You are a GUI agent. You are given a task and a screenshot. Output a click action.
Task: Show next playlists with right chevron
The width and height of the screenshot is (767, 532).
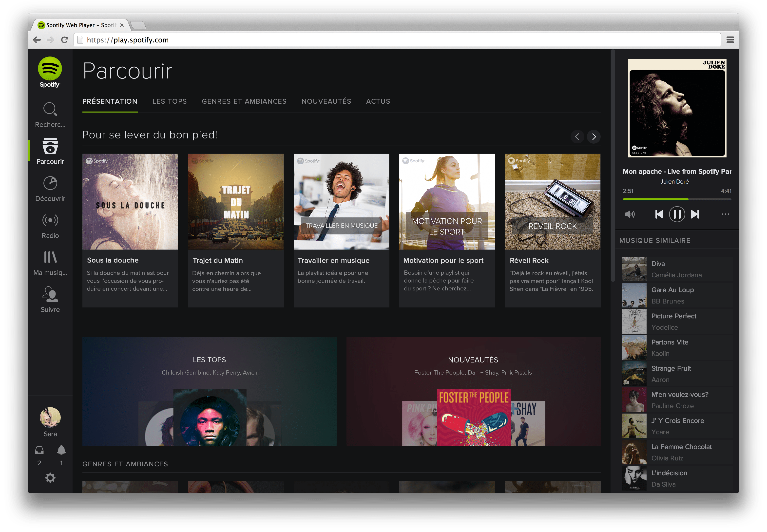(594, 137)
